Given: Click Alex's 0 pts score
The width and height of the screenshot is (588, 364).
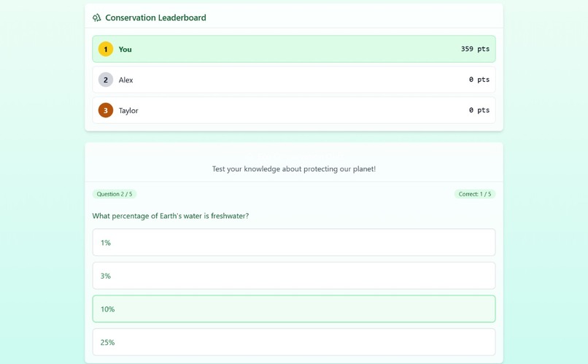Looking at the screenshot, I should coord(479,80).
